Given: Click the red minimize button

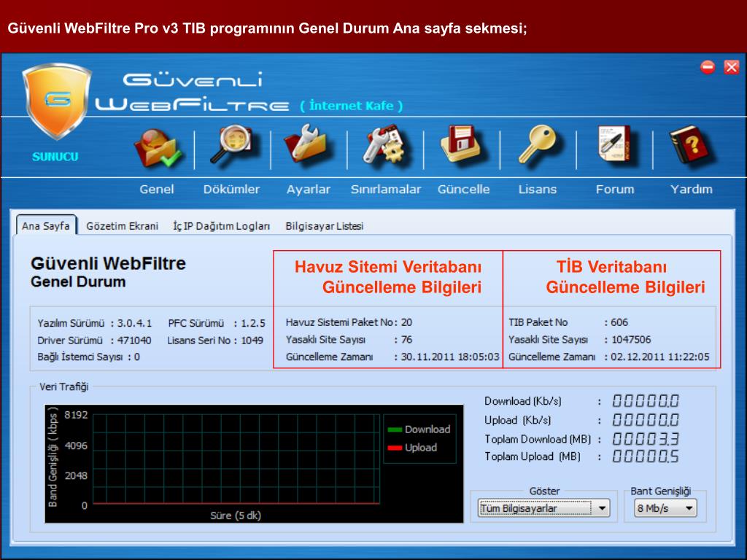Looking at the screenshot, I should (708, 67).
